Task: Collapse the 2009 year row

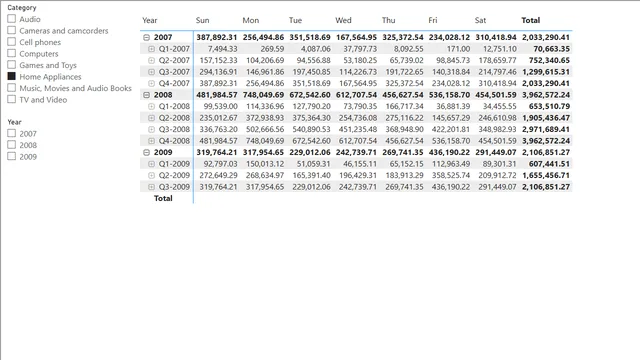Action: [x=147, y=152]
